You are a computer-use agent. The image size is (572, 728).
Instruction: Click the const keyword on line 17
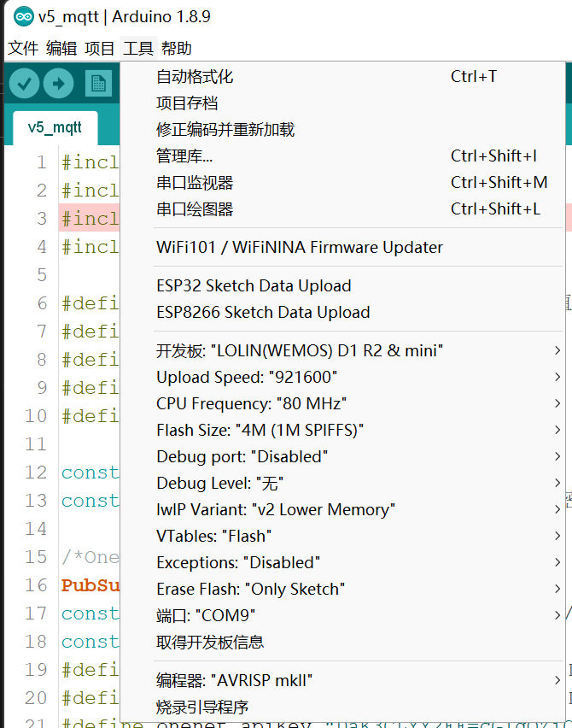point(90,614)
